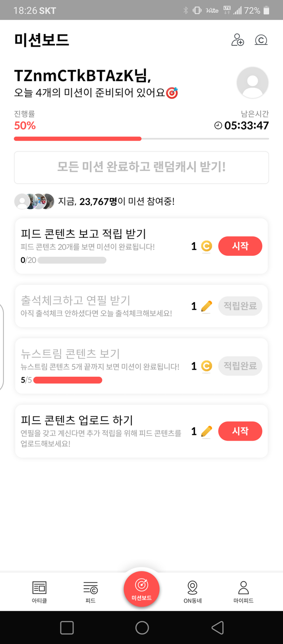The height and width of the screenshot is (644, 283).
Task: Open the cash coin icon in header
Action: [x=261, y=40]
